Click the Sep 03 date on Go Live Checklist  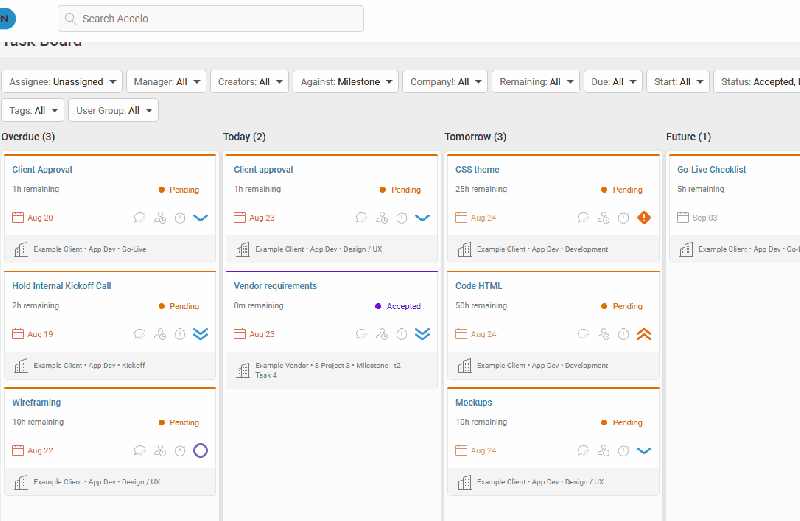[x=705, y=218]
